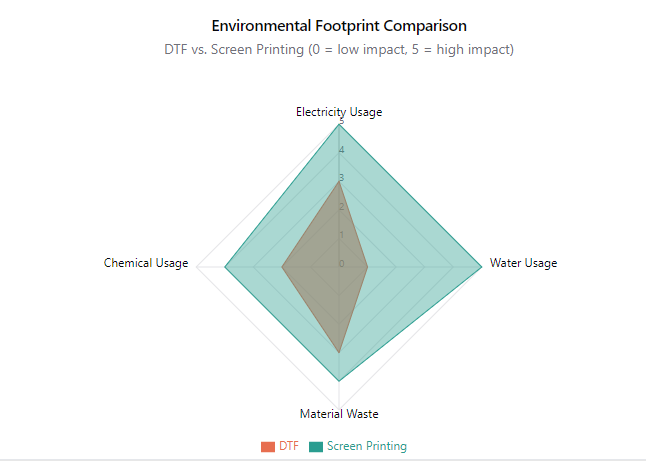Viewport: 646px width, 461px height.
Task: Click the Environmental Footprint Comparison chart title
Action: pos(339,25)
